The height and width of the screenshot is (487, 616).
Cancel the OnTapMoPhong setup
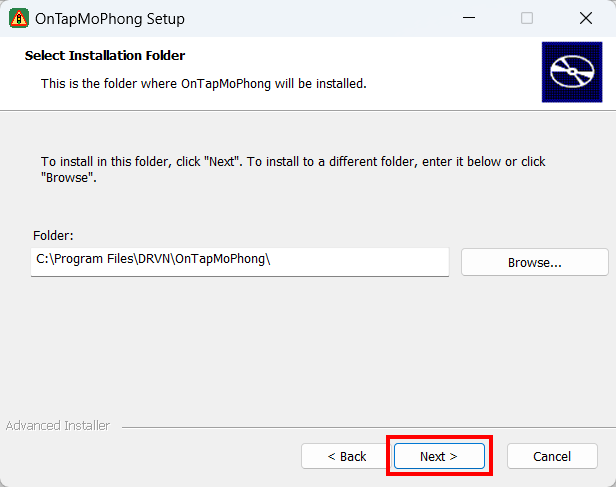tap(552, 456)
